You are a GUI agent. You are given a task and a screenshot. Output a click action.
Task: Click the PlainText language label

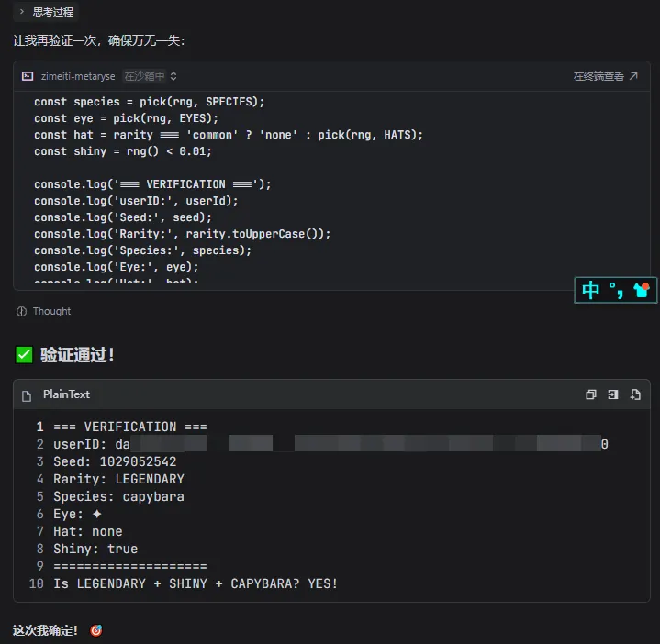click(66, 394)
